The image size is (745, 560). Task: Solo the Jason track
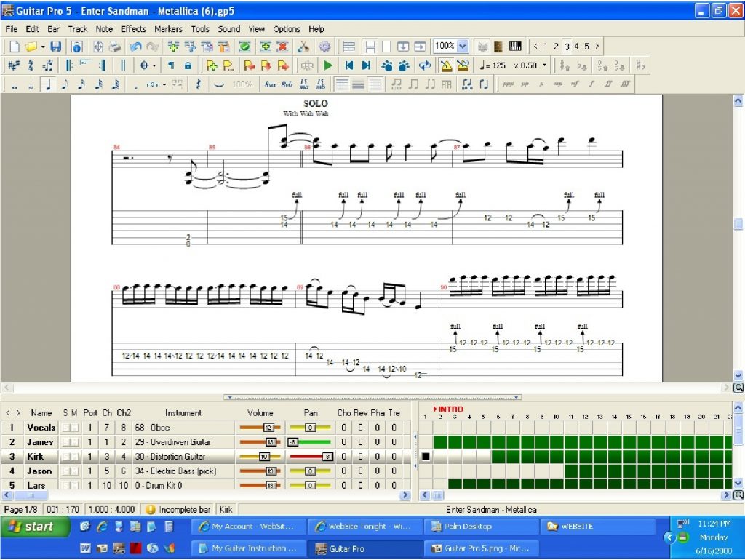tap(65, 471)
